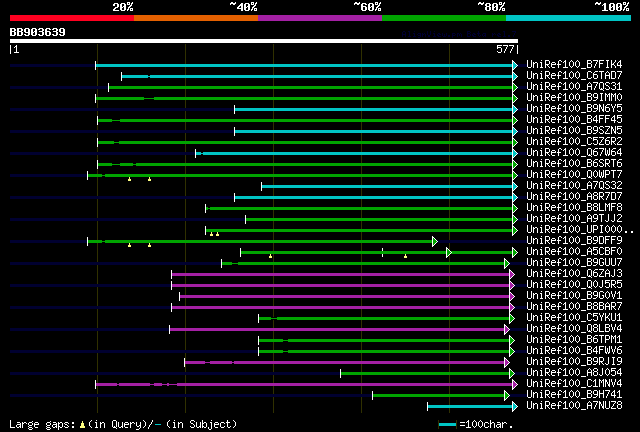The height and width of the screenshot is (432, 640).
Task: Select the UniRef100_Q67W64 label
Action: 574,153
